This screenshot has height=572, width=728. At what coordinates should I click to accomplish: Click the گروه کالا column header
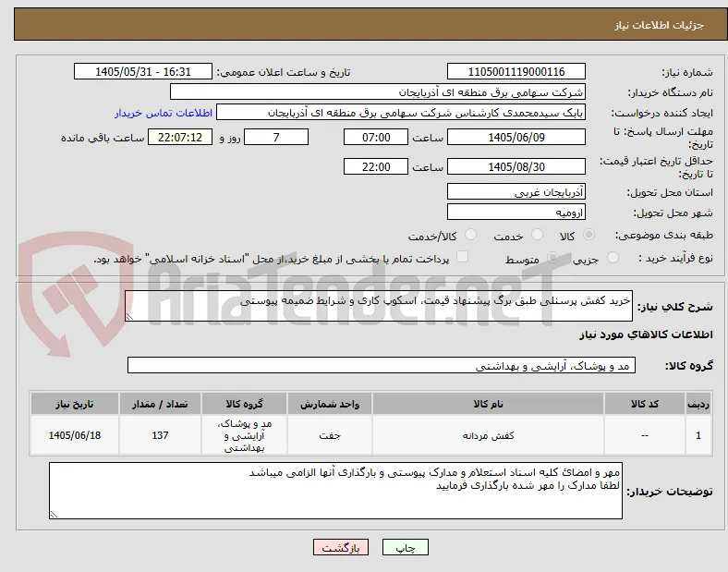[x=244, y=404]
